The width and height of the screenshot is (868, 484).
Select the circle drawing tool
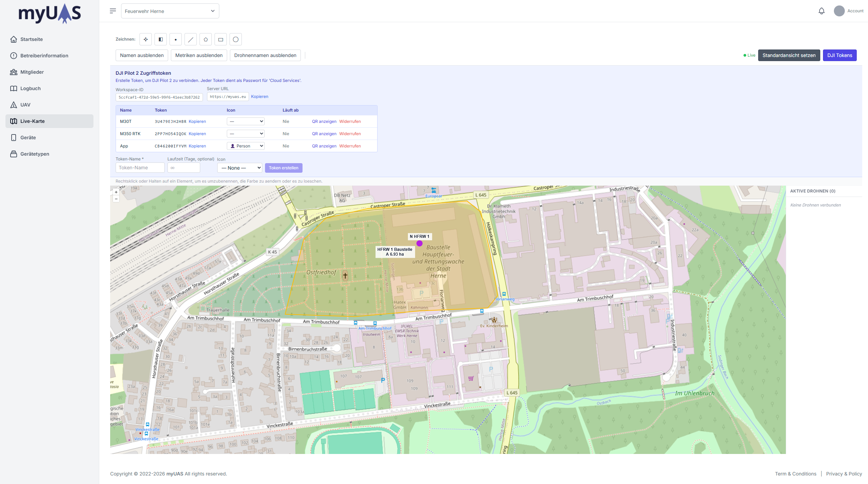point(236,39)
